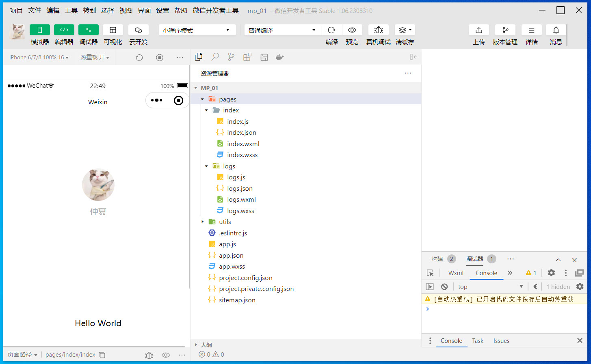
Task: Open the extensions blocks icon
Action: [247, 57]
